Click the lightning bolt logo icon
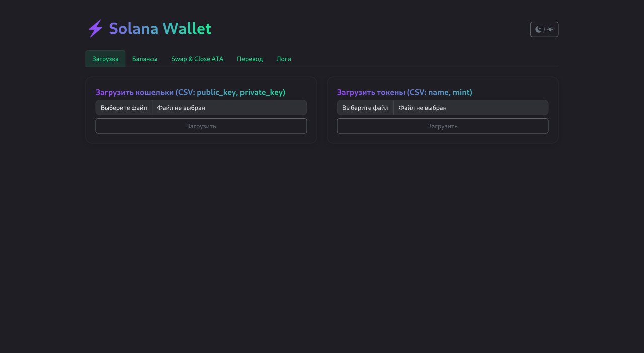This screenshot has width=644, height=353. [x=95, y=29]
